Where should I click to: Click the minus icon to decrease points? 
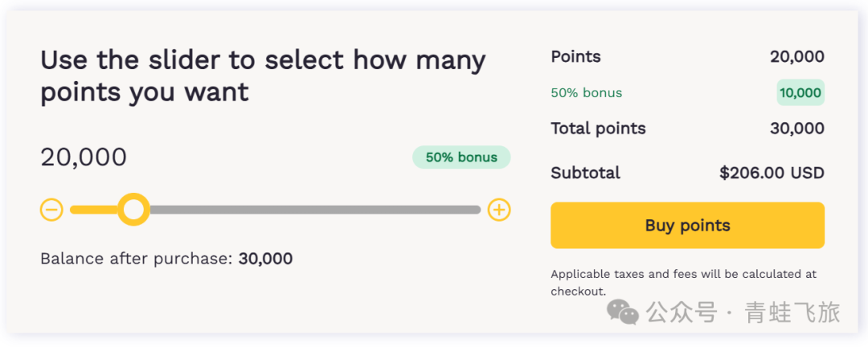point(51,210)
